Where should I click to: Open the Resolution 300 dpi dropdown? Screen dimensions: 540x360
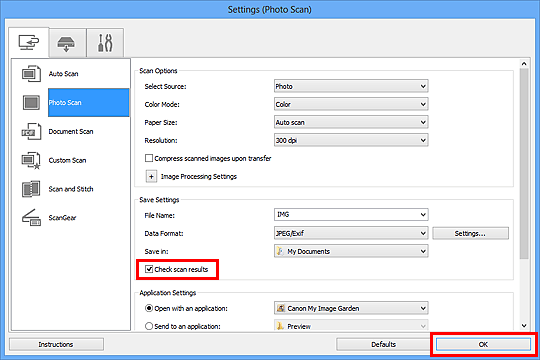click(351, 140)
